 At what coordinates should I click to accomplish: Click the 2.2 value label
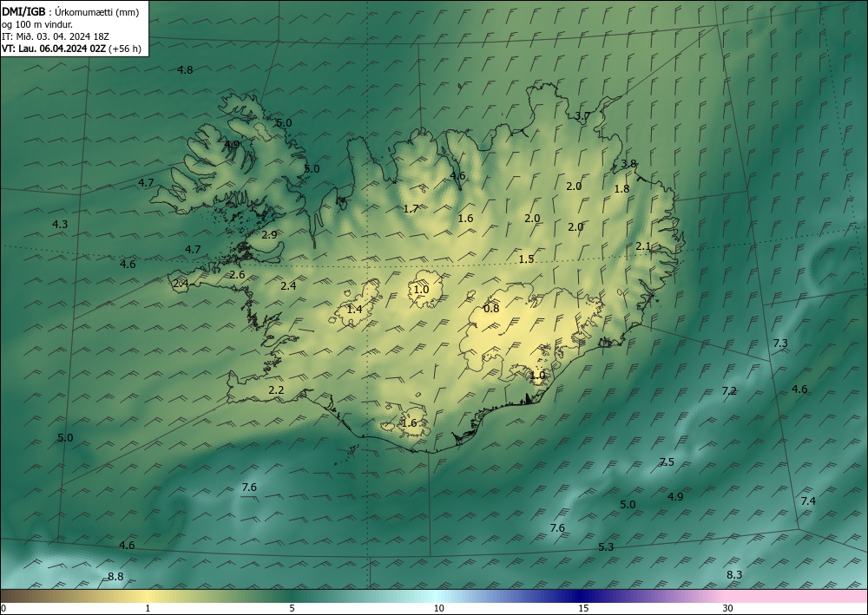point(276,390)
